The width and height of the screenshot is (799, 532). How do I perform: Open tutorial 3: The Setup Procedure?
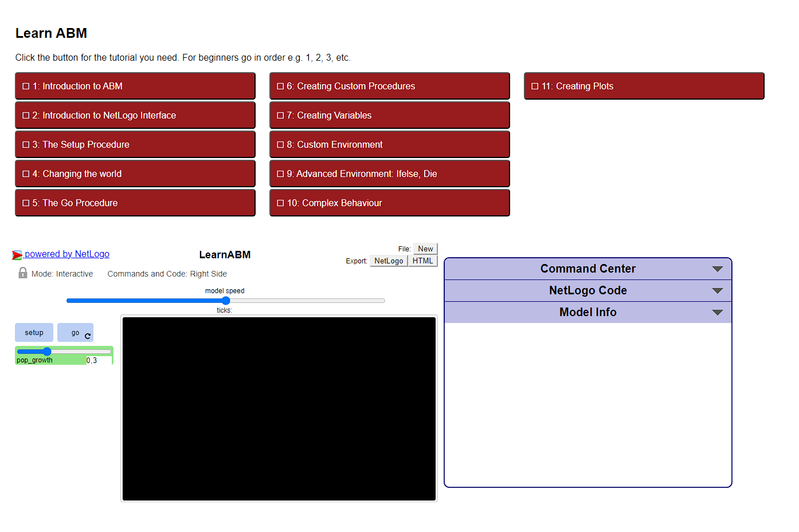pyautogui.click(x=135, y=145)
